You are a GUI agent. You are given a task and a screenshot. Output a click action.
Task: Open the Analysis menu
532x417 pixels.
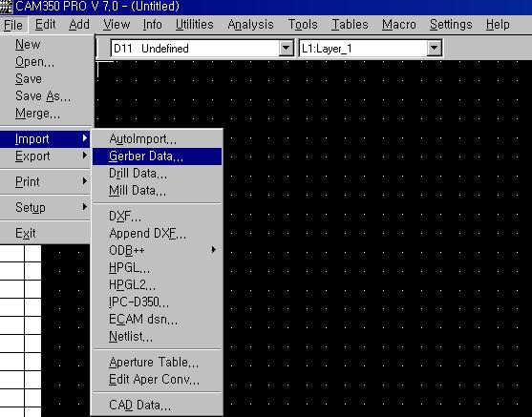coord(250,25)
